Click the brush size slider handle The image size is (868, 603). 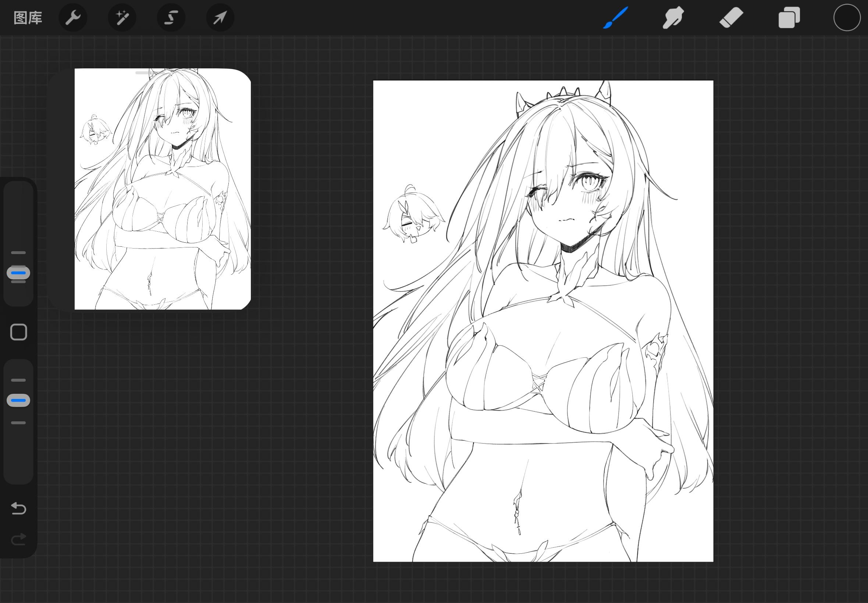[x=18, y=273]
